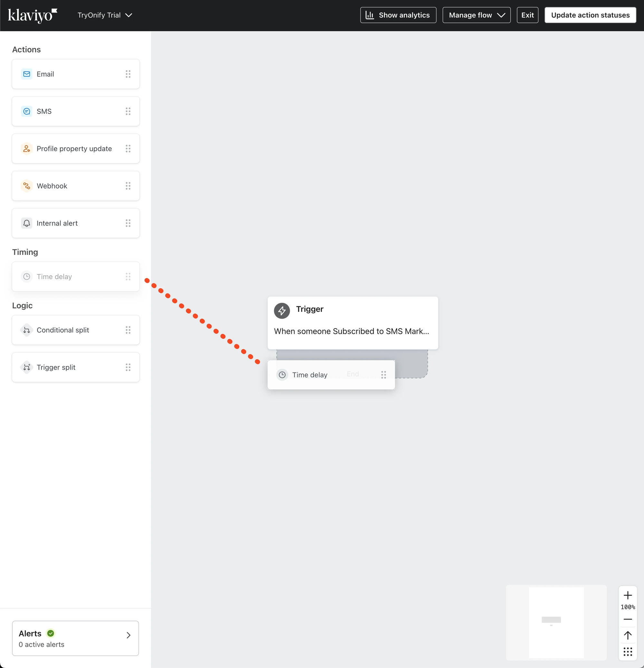644x668 pixels.
Task: Click the minimap overview thumbnail
Action: click(556, 622)
